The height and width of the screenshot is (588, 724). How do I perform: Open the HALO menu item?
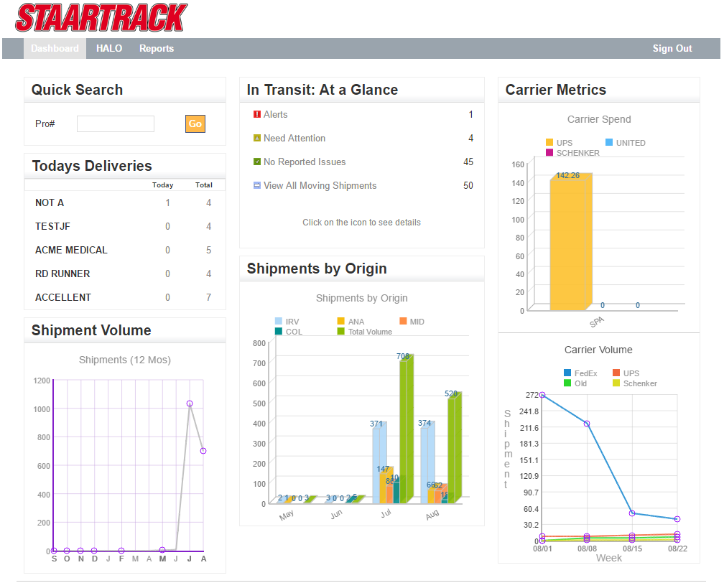pyautogui.click(x=109, y=49)
